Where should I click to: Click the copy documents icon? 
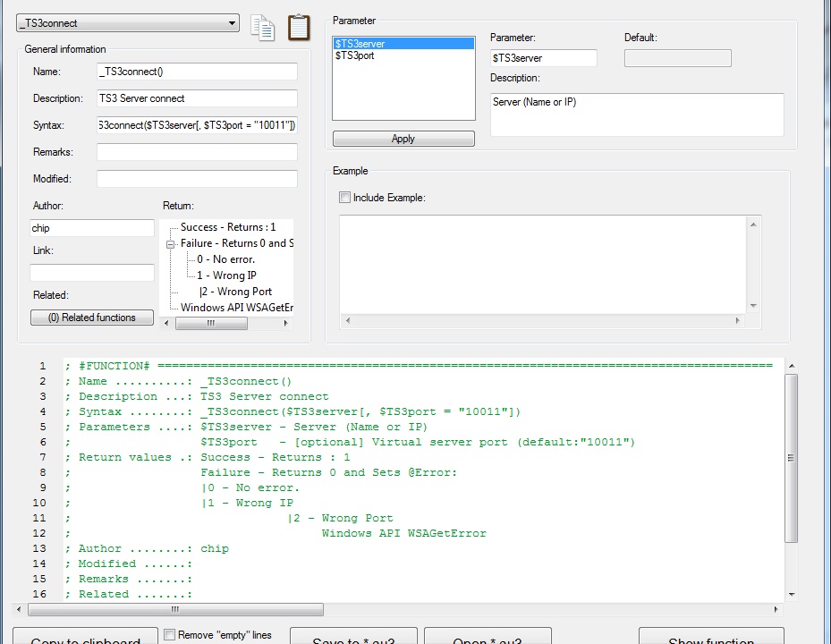click(262, 28)
